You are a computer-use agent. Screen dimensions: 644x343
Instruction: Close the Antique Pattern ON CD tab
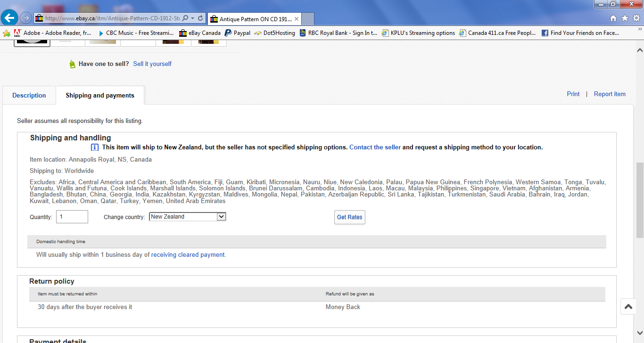pos(296,19)
